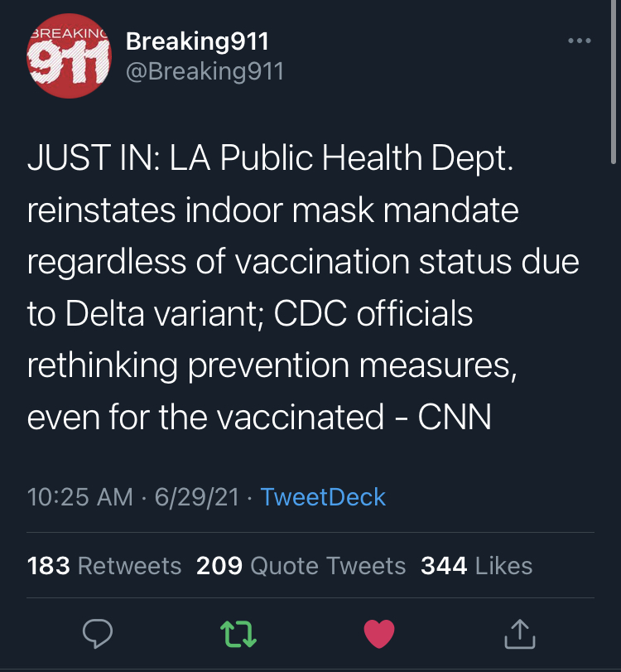
Task: Undo the retweet using the green retweet icon
Action: coord(238,634)
